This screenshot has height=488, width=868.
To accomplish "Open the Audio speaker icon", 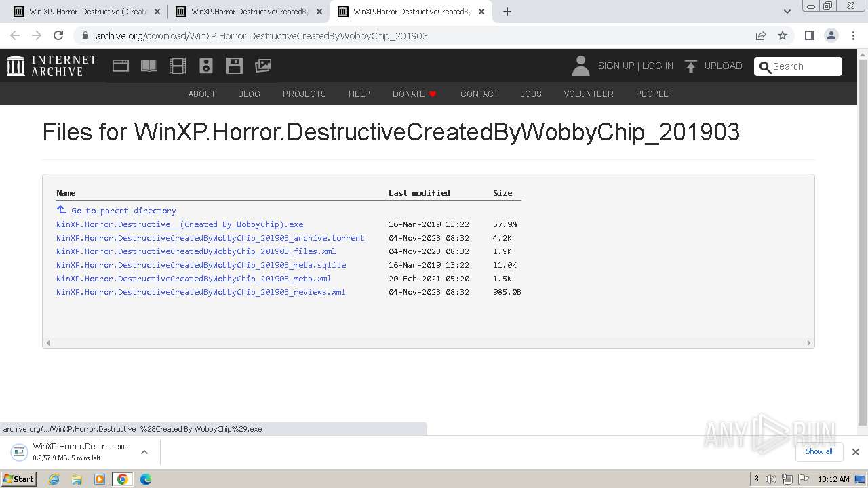I will (x=206, y=66).
